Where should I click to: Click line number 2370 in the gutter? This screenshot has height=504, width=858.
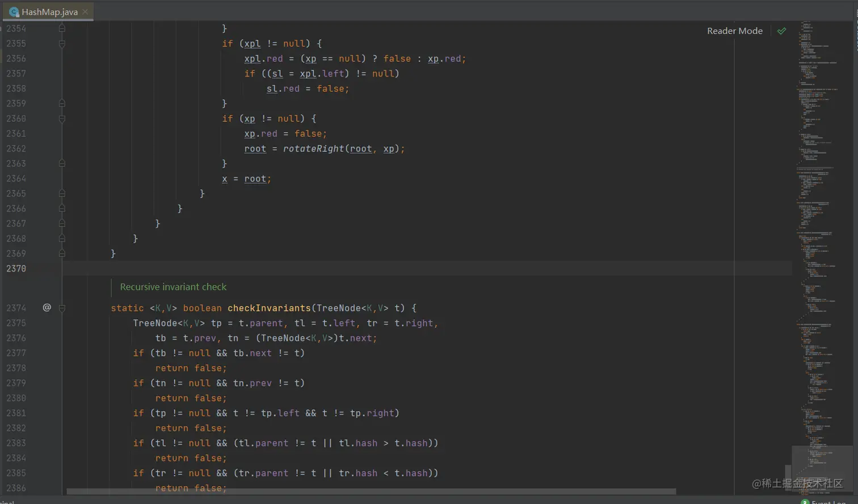16,269
